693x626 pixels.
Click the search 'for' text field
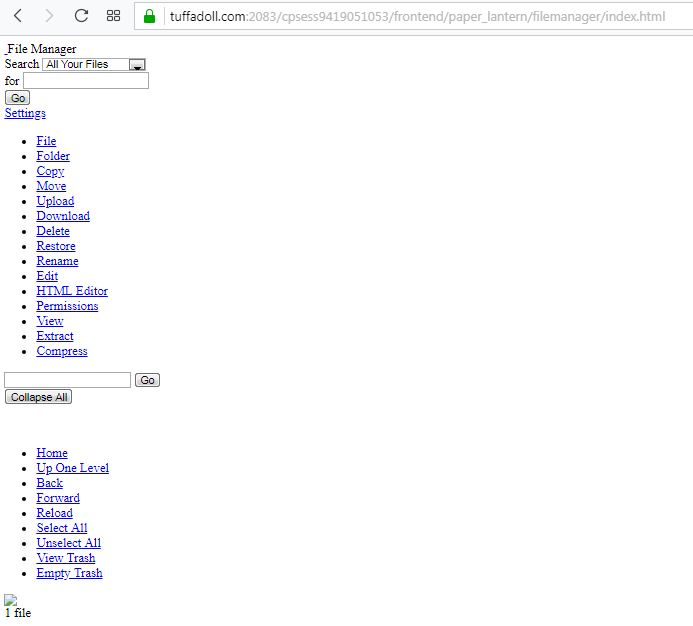(86, 81)
